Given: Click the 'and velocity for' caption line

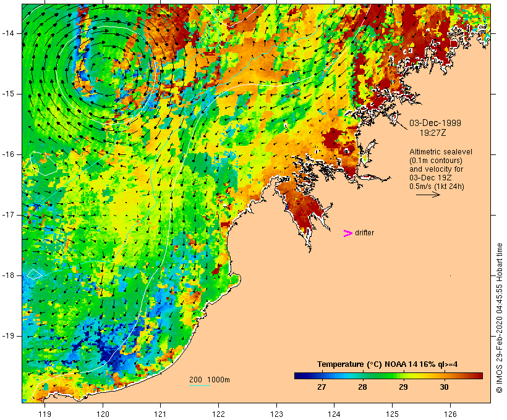Looking at the screenshot, I should (436, 169).
